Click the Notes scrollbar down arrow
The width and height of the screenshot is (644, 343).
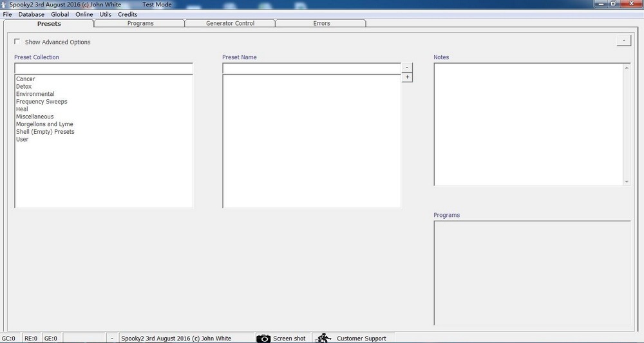tap(627, 181)
